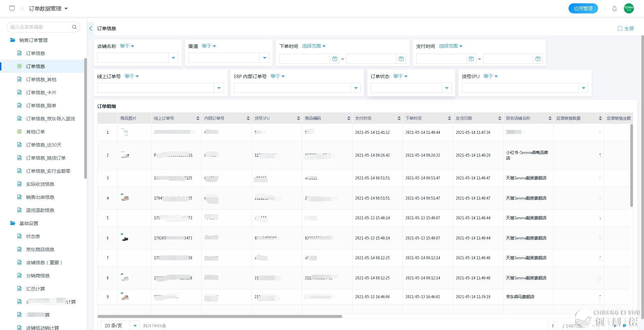
Task: Change 渠道 operator 等于
Action: coord(209,46)
